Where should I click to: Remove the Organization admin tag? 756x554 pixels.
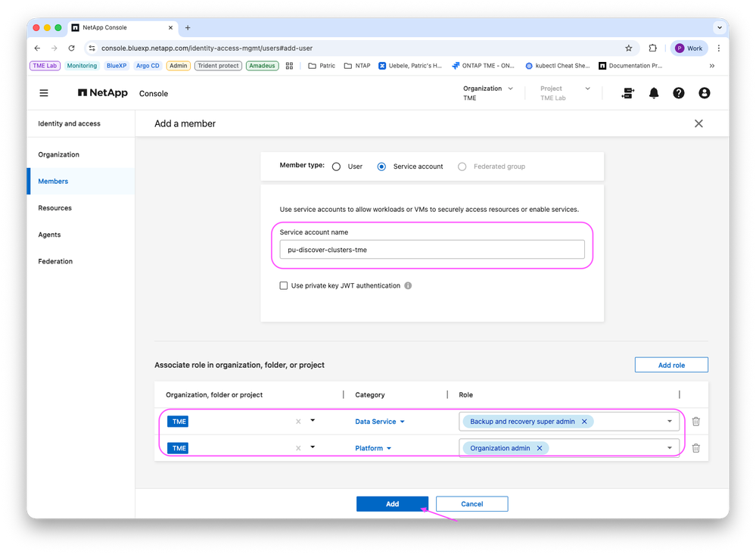[x=540, y=448]
